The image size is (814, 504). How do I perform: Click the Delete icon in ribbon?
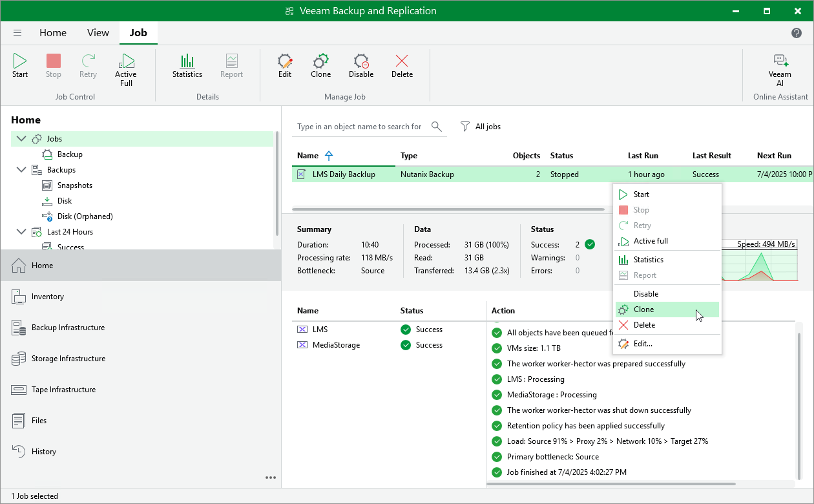(402, 66)
